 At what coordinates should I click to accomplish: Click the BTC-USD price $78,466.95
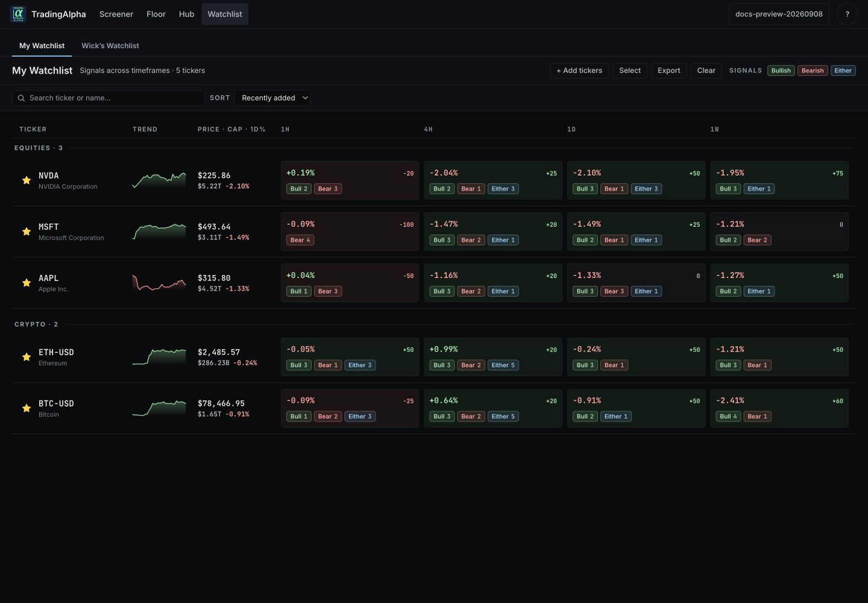click(221, 403)
